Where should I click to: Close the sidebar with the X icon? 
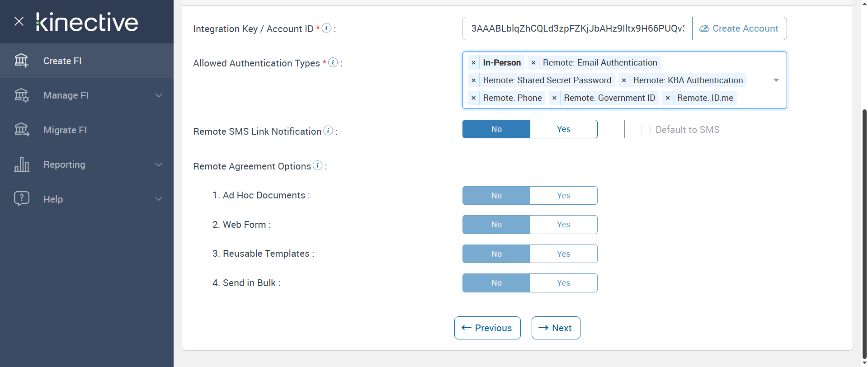click(x=19, y=21)
